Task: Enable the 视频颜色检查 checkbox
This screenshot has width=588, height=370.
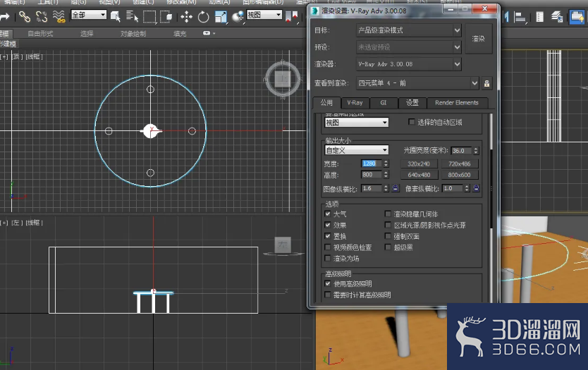Action: pos(328,247)
